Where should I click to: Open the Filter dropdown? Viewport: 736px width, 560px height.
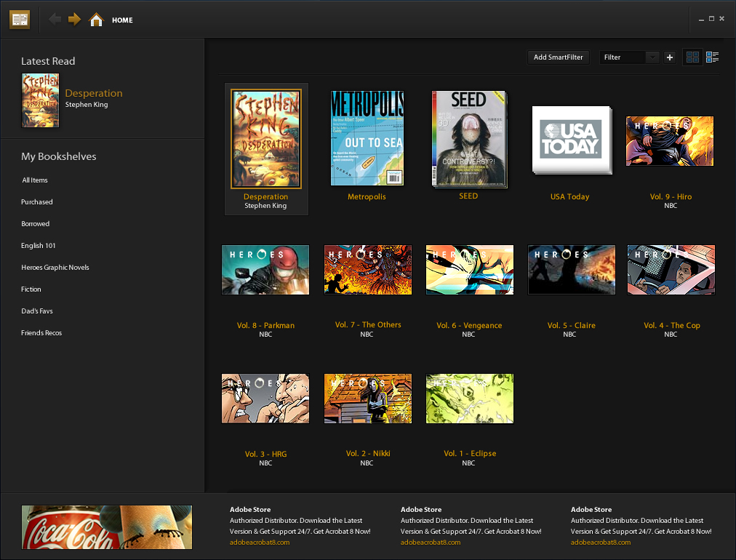629,57
